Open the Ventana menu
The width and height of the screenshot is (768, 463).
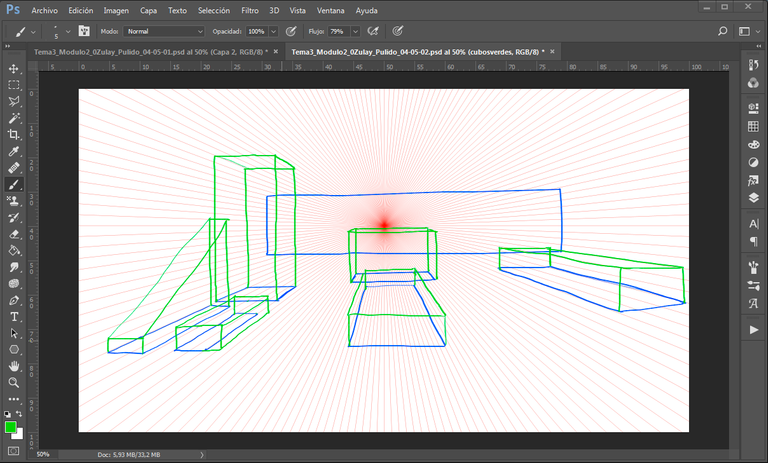click(x=331, y=10)
